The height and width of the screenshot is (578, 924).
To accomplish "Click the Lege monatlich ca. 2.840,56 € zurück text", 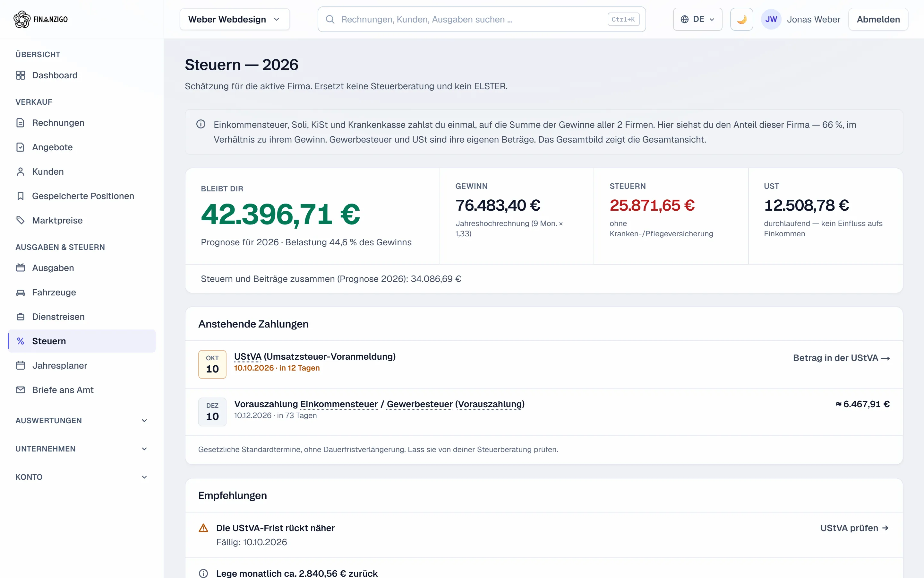I will click(297, 574).
